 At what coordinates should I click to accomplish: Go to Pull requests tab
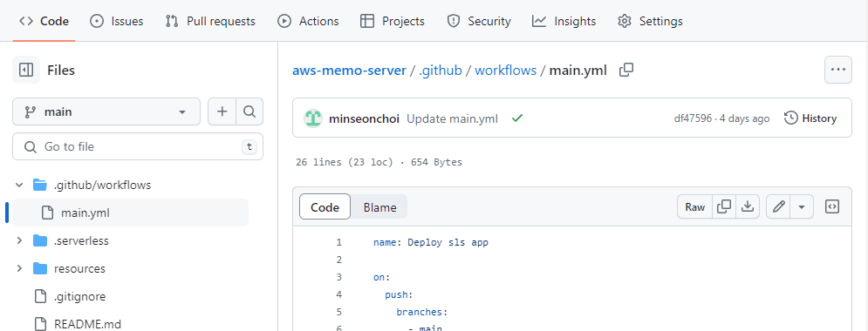point(210,21)
